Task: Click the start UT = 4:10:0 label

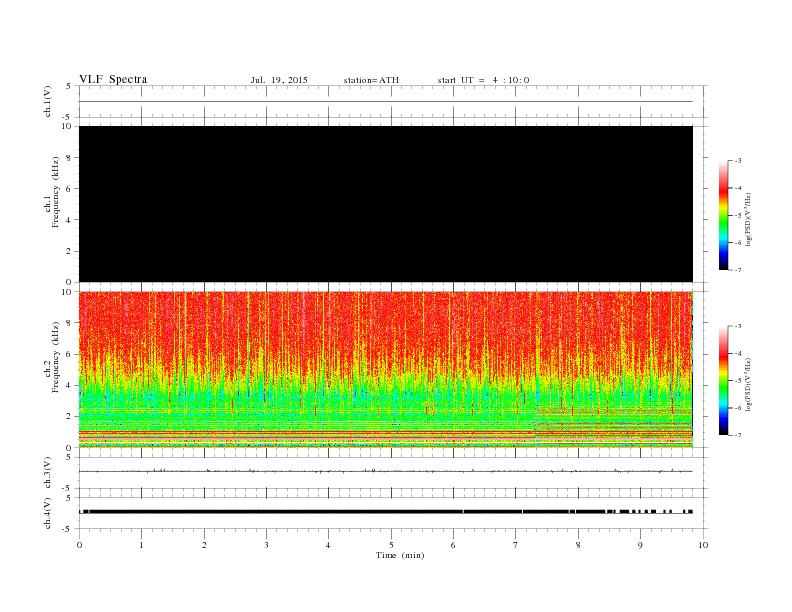Action: tap(483, 80)
